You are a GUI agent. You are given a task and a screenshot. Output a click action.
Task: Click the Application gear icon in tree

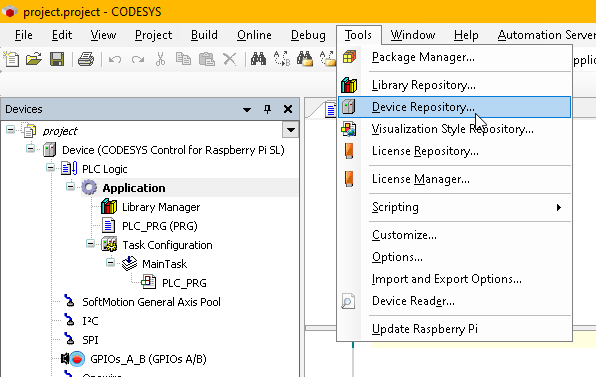pos(89,188)
